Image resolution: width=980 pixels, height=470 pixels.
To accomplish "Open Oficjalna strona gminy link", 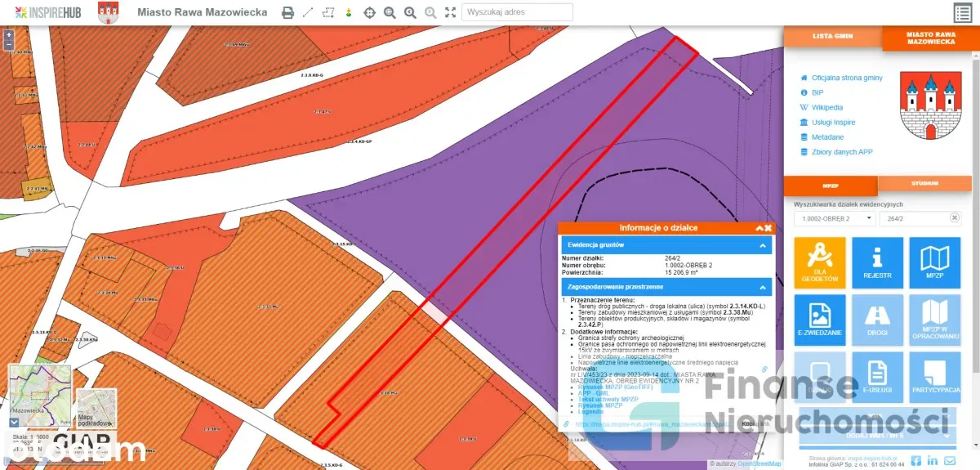I will pyautogui.click(x=846, y=78).
